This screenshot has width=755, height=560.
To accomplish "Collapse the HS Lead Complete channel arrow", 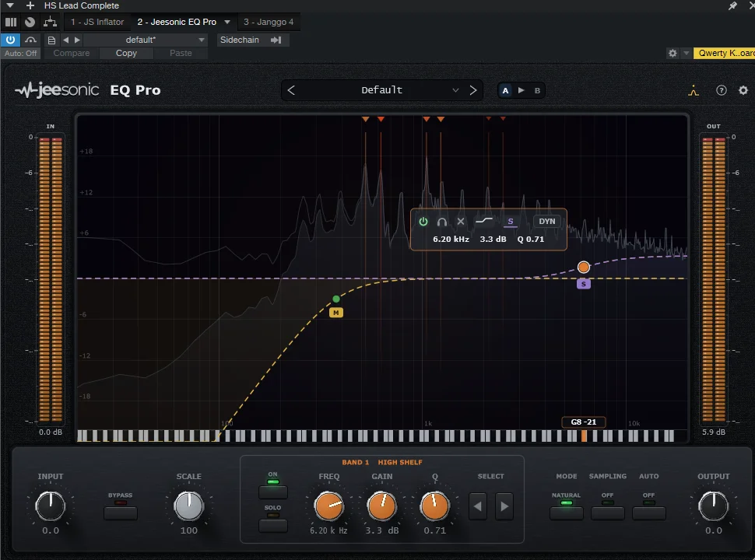I will coord(10,5).
